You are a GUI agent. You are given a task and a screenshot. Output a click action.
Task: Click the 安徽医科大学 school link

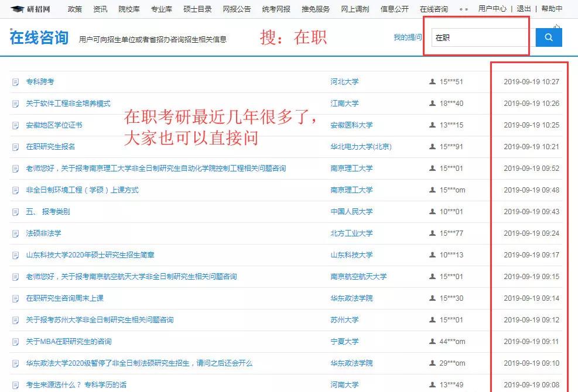click(352, 125)
